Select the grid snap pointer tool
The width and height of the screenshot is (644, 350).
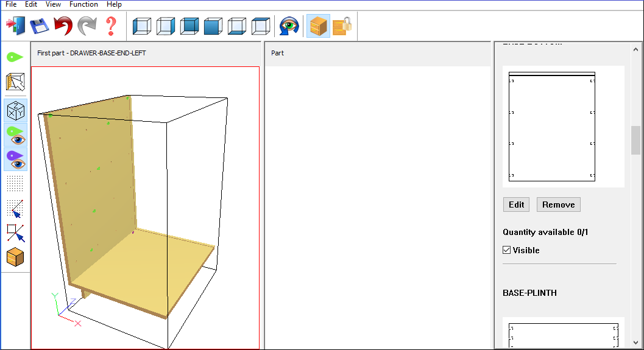[15, 208]
